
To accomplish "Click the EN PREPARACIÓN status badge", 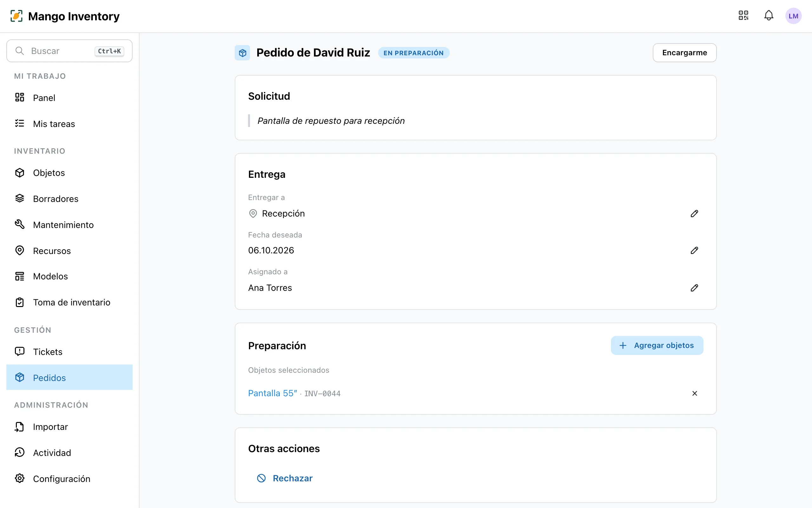I will coord(413,53).
